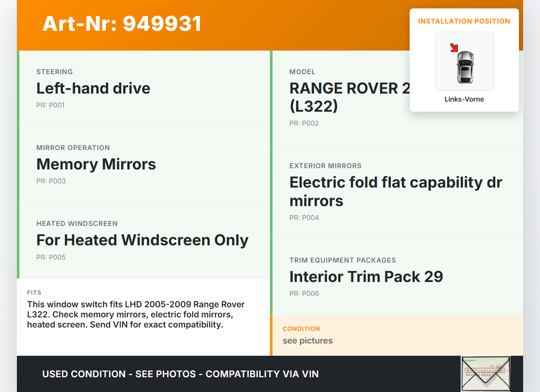Click the PR: P006 code
Screen dimensions: 540x392
click(304, 294)
